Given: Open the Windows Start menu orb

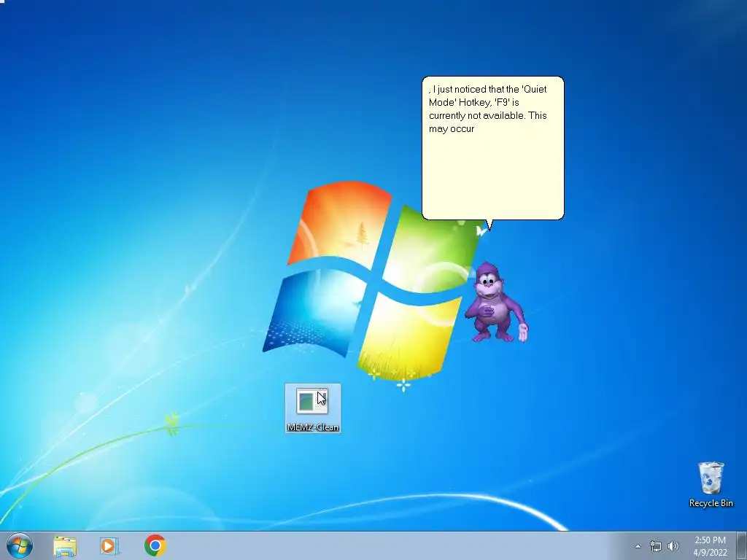Looking at the screenshot, I should pyautogui.click(x=20, y=545).
